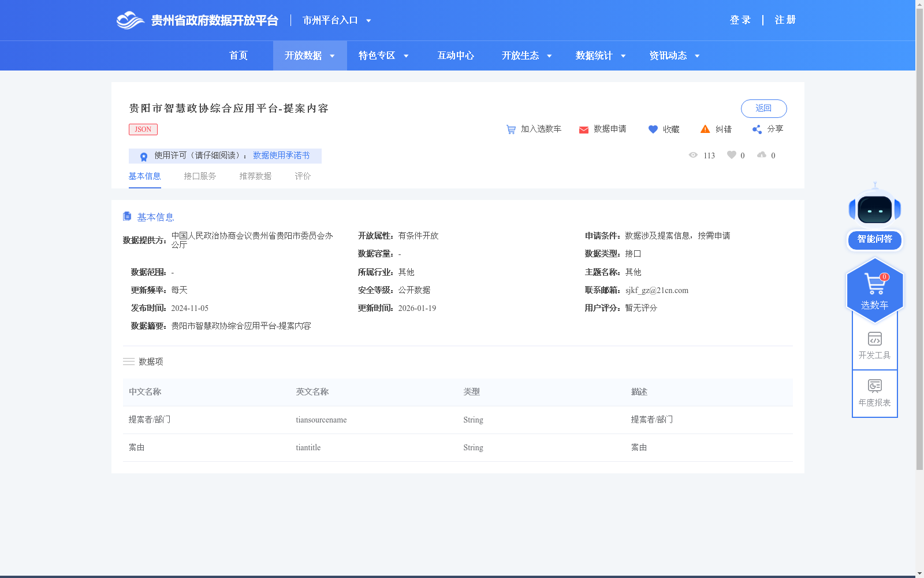
Task: Expand the 数据统计 menu arrow
Action: point(623,56)
